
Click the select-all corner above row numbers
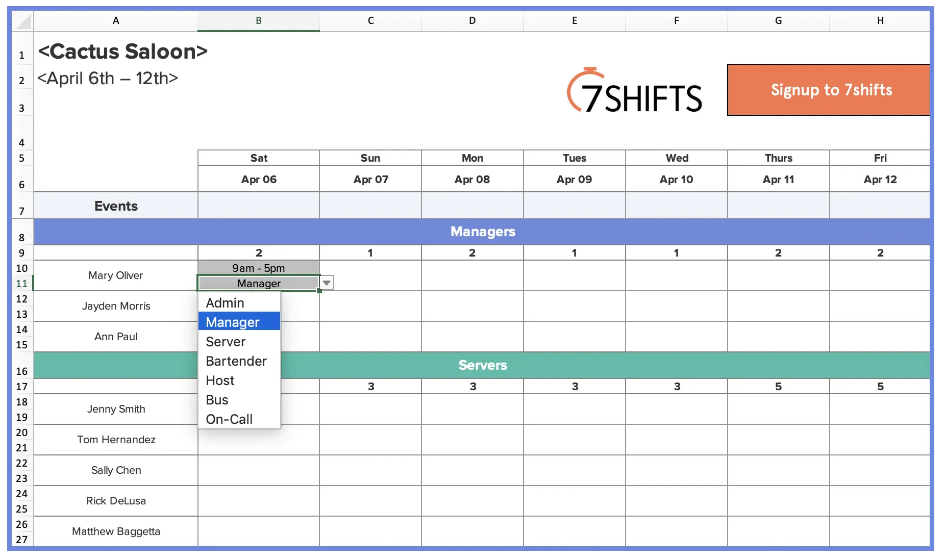tap(21, 21)
